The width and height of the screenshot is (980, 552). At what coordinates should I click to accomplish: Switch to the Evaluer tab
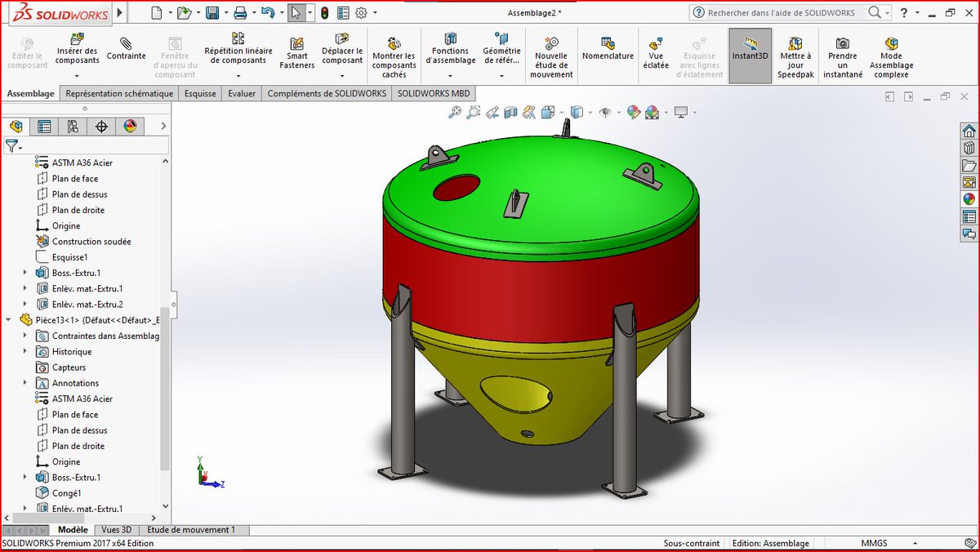tap(242, 94)
